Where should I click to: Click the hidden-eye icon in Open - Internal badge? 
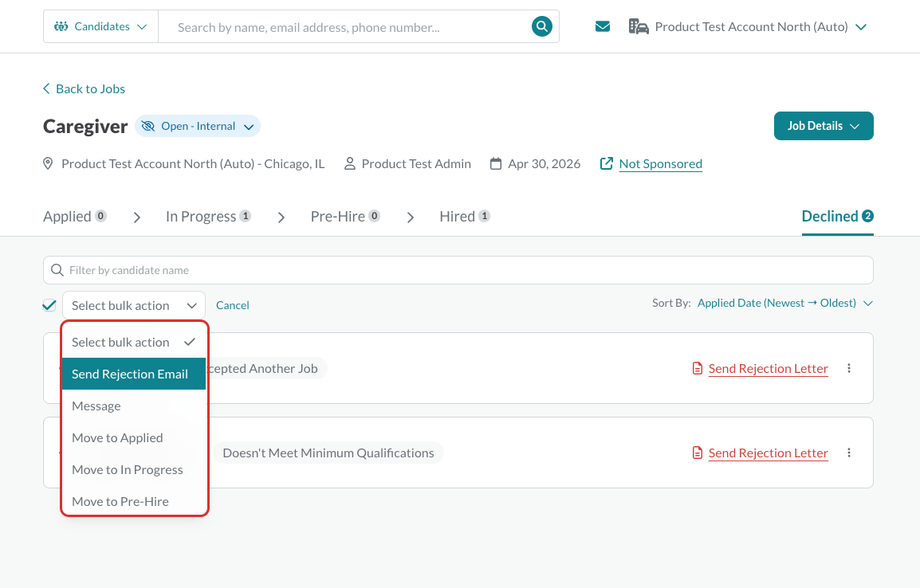point(147,126)
